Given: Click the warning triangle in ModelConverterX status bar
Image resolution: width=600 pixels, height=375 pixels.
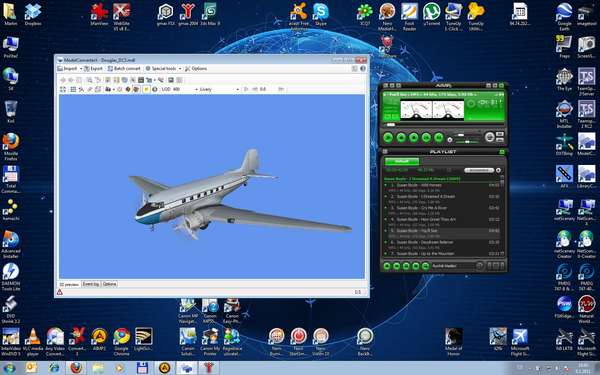Looking at the screenshot, I should pyautogui.click(x=60, y=292).
